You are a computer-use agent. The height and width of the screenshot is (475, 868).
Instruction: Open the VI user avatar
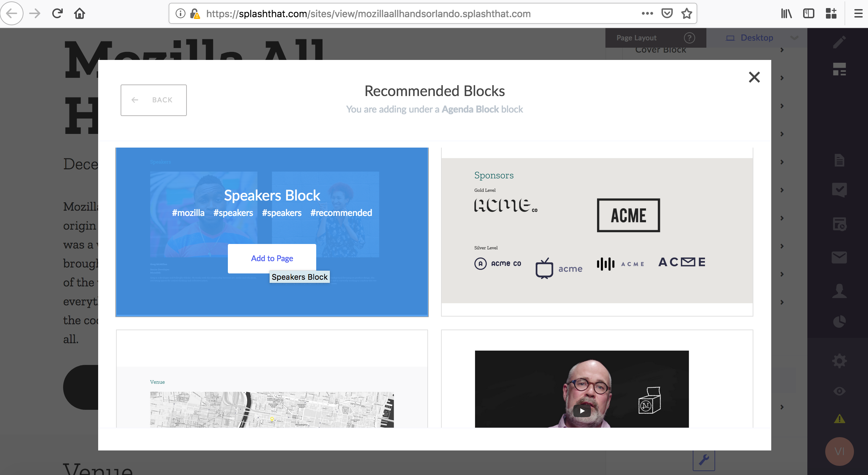(x=839, y=451)
